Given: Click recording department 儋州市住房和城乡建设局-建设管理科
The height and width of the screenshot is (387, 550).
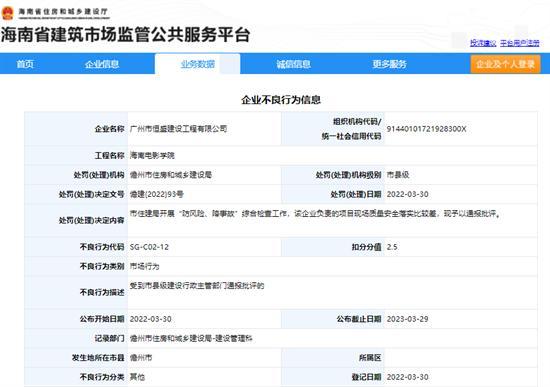Looking at the screenshot, I should (191, 338).
